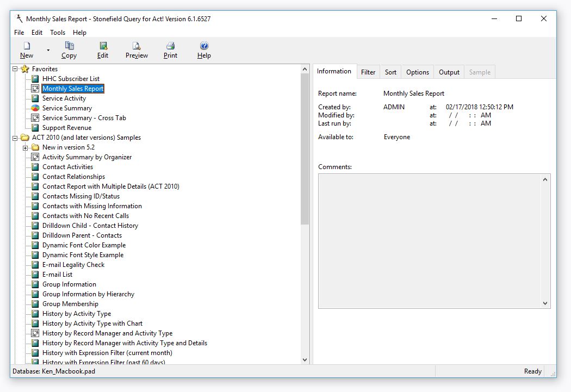Click the HHC Subscriber List report icon

[x=35, y=79]
